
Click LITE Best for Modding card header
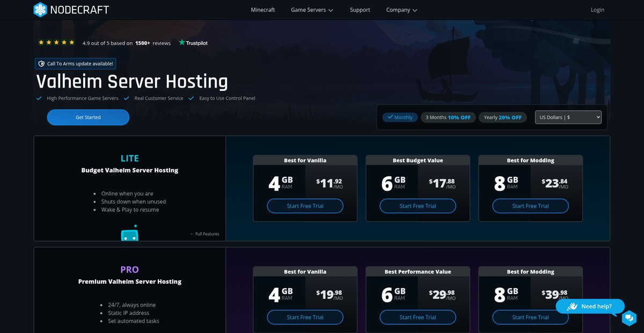[x=531, y=160]
